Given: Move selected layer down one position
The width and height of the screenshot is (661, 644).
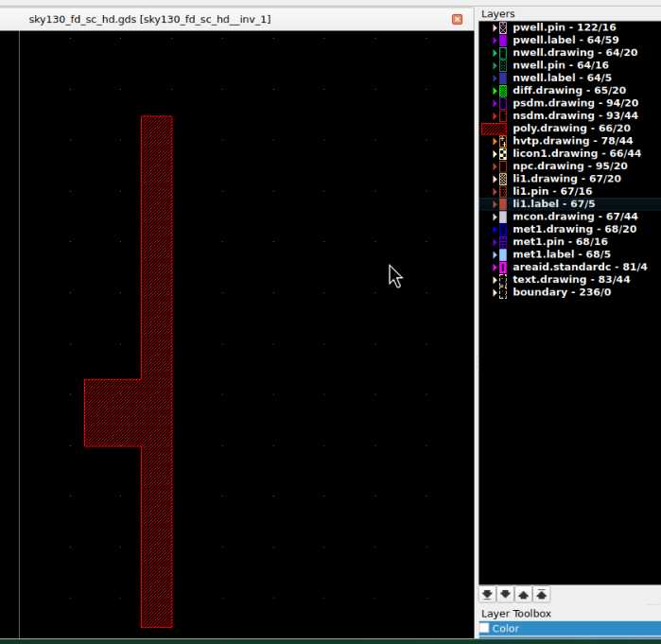Looking at the screenshot, I should point(505,595).
